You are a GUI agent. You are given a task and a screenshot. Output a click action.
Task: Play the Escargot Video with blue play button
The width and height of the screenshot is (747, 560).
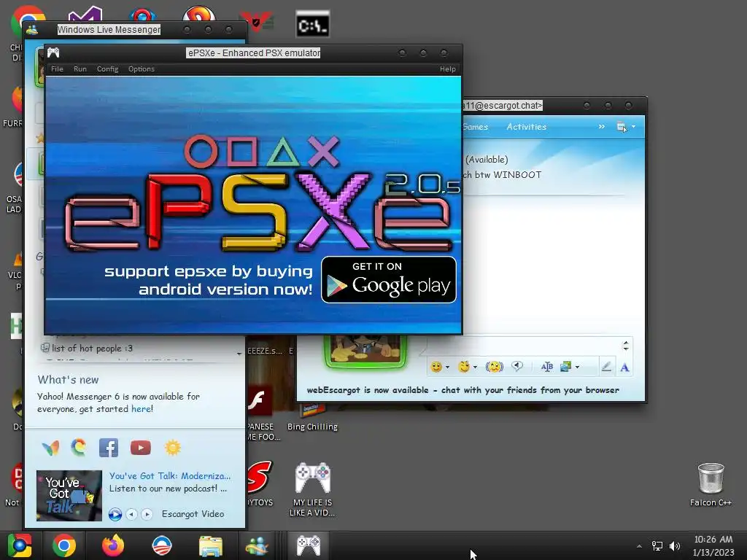[115, 514]
